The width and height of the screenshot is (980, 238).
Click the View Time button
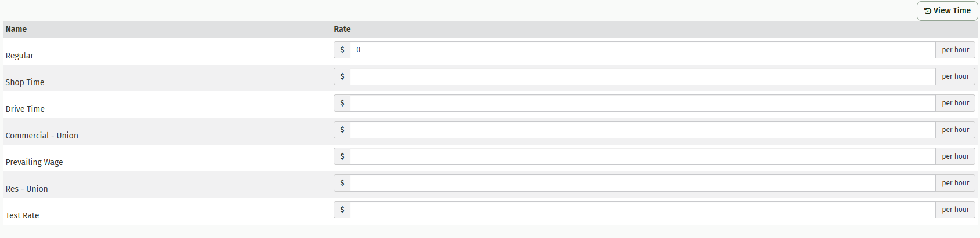click(947, 11)
